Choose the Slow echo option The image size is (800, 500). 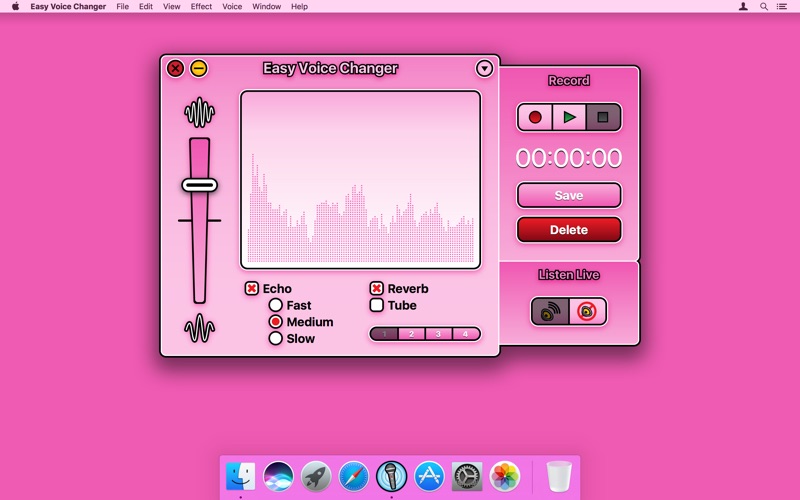(276, 338)
